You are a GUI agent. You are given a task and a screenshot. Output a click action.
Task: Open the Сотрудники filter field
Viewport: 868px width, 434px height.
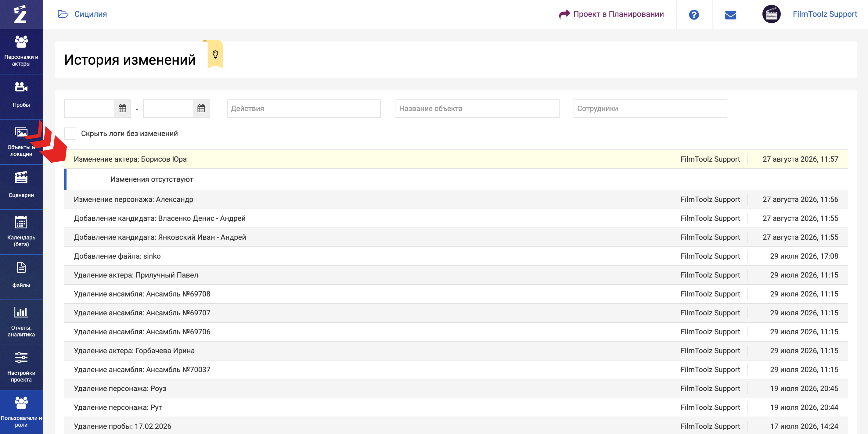click(x=650, y=109)
